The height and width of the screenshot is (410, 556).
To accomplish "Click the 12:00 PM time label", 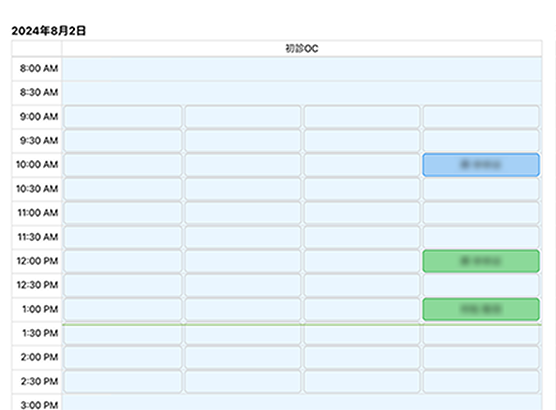I will coord(37,261).
